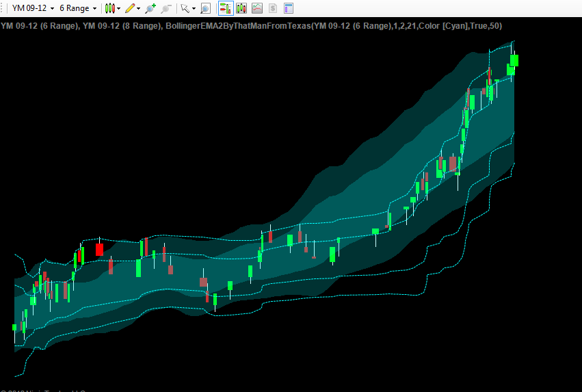Click the zoom out magnifier icon
This screenshot has width=582, height=392.
coord(166,8)
